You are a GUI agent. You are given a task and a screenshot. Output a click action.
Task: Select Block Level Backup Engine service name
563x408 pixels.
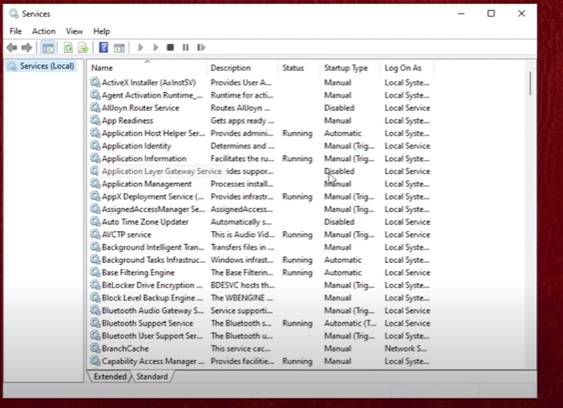click(x=152, y=298)
